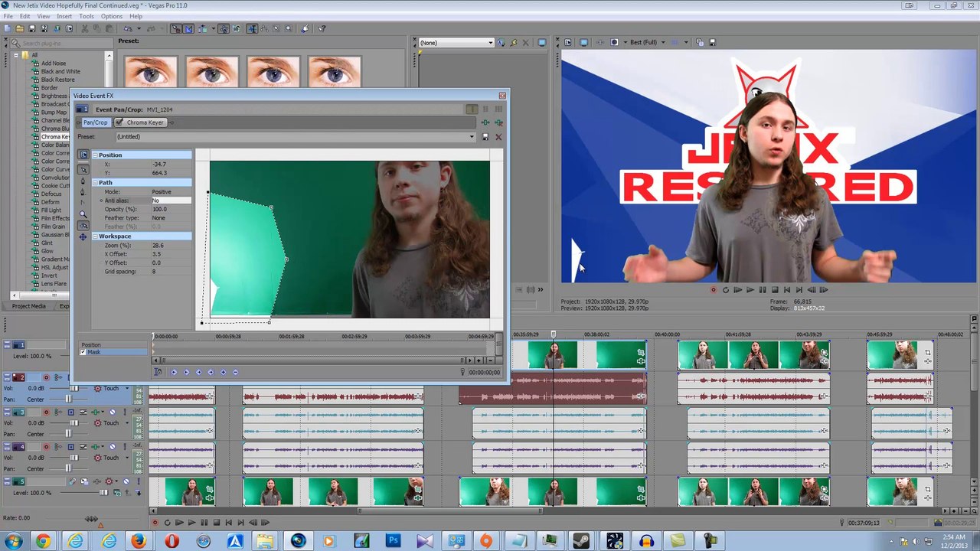
Task: Select the Add Noise plug-in
Action: point(54,64)
